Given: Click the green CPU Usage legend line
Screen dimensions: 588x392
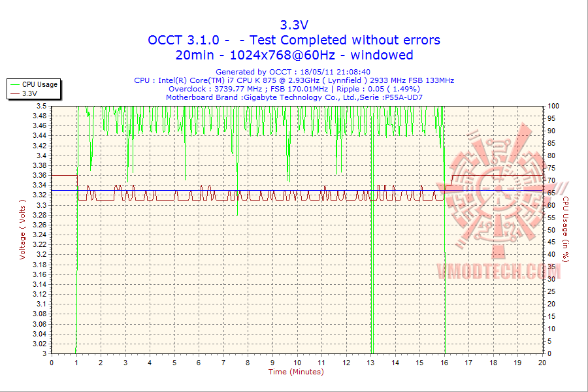Looking at the screenshot, I should pos(14,85).
